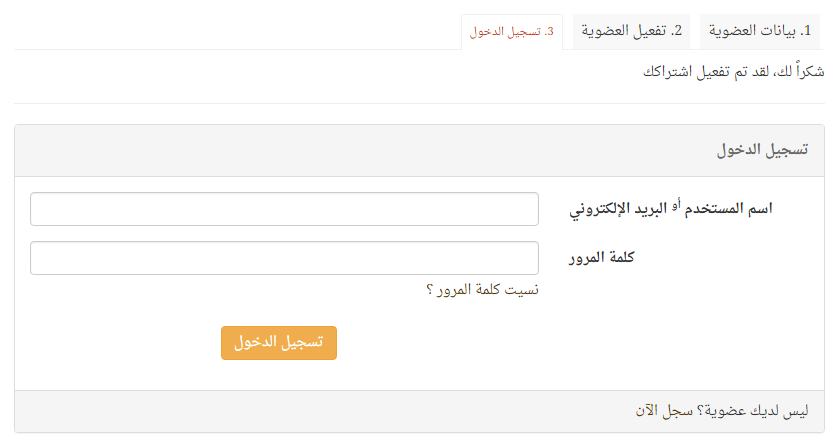Click the 'تسجيل الدخول' panel heading
839x443 pixels.
pos(762,151)
